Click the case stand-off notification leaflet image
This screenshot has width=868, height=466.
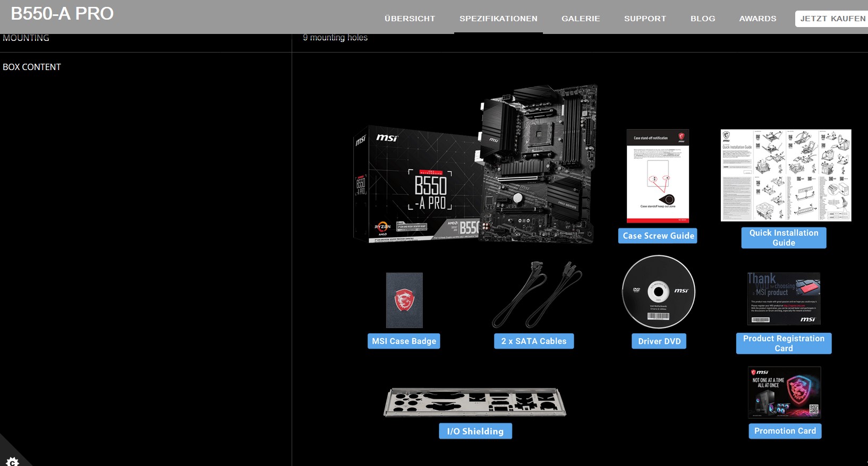(658, 176)
